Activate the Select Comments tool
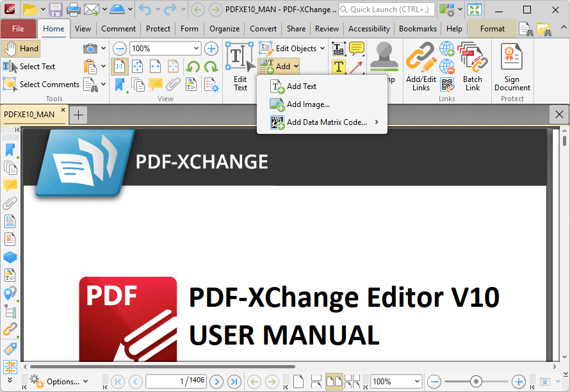570x392 pixels. tap(41, 85)
